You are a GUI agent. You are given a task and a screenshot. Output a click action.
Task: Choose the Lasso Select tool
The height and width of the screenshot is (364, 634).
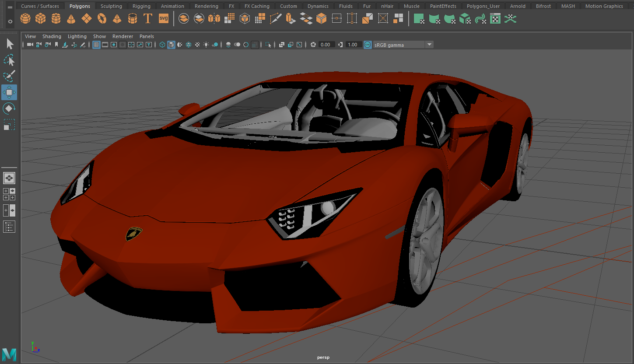click(x=10, y=60)
